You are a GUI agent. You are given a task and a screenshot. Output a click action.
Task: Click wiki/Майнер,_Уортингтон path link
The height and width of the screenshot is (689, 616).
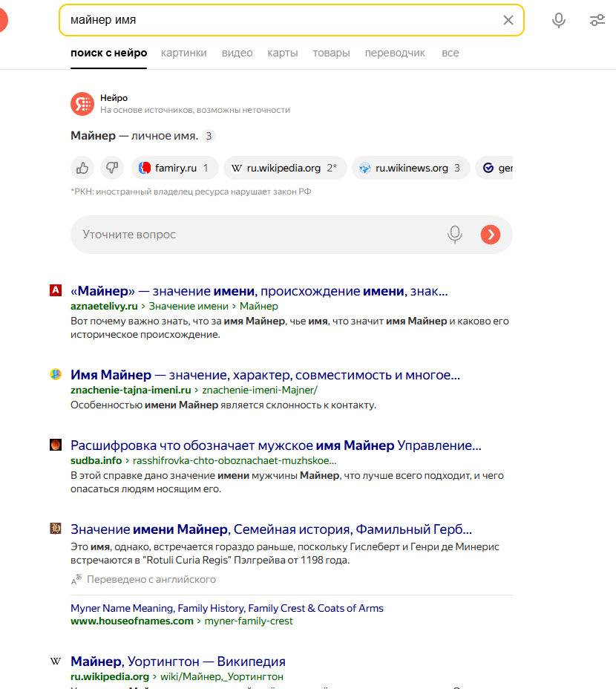222,676
